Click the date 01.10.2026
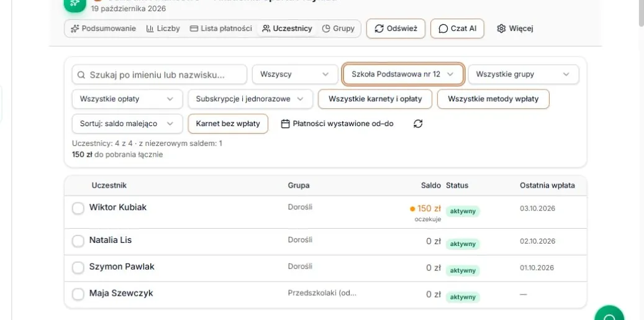This screenshot has width=644, height=320. [x=537, y=268]
